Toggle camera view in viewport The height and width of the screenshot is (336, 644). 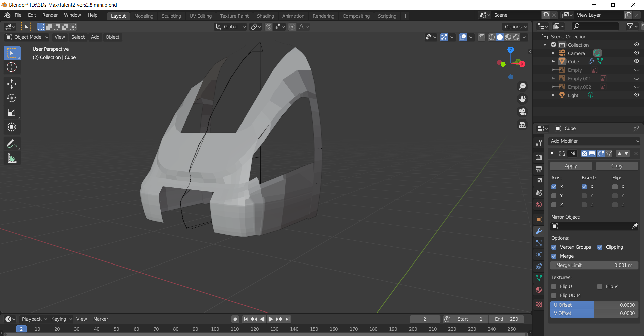coord(522,112)
